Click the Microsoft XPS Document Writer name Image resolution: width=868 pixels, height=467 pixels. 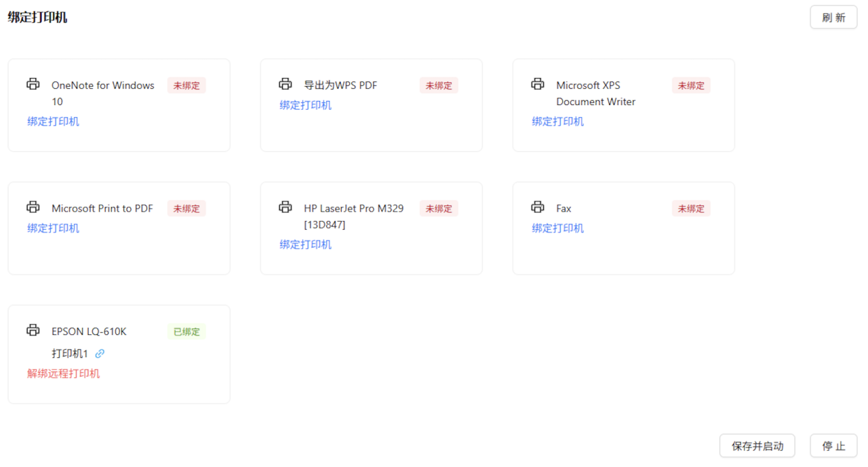tap(596, 94)
